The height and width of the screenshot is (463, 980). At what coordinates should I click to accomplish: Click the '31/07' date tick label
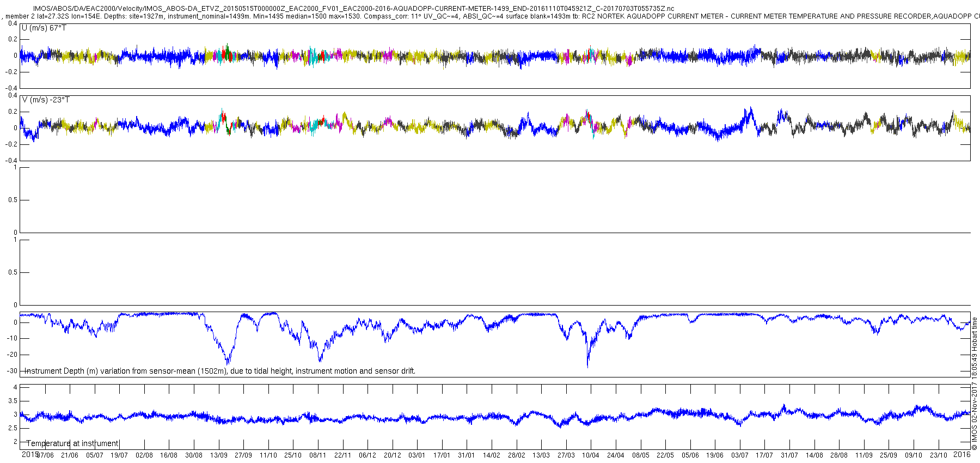point(789,455)
